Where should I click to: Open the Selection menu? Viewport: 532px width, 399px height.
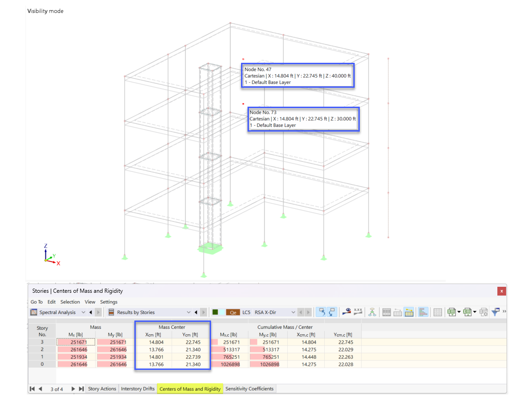point(70,302)
